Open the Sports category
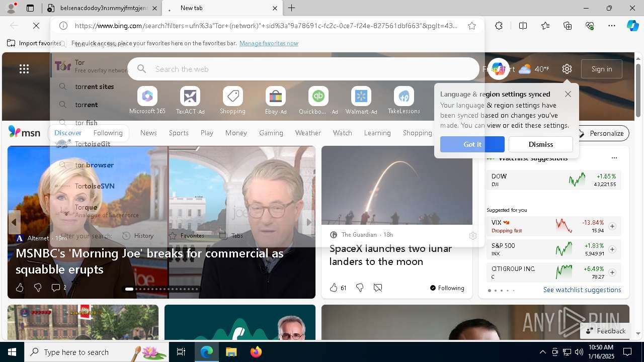 (179, 133)
